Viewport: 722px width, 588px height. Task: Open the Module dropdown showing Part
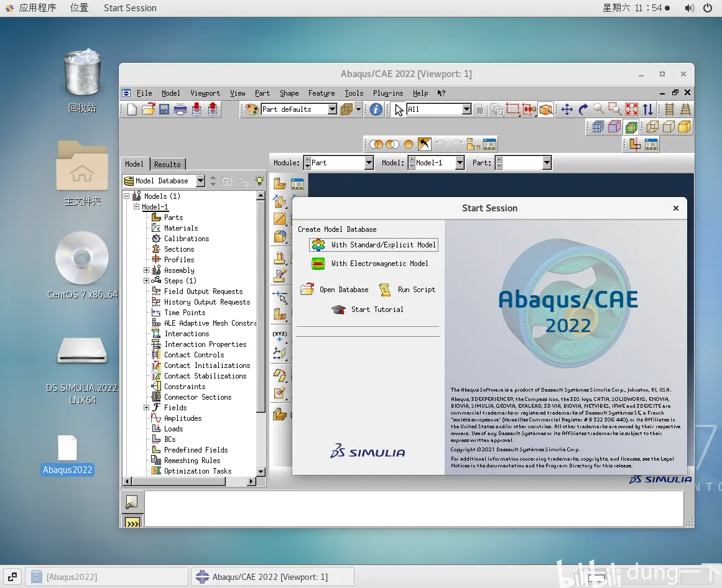pos(338,163)
